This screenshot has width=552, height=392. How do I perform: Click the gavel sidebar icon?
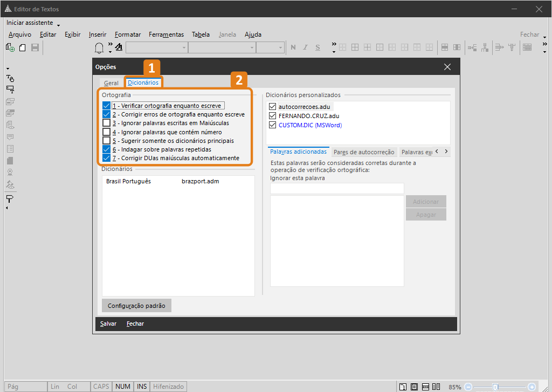(x=10, y=184)
